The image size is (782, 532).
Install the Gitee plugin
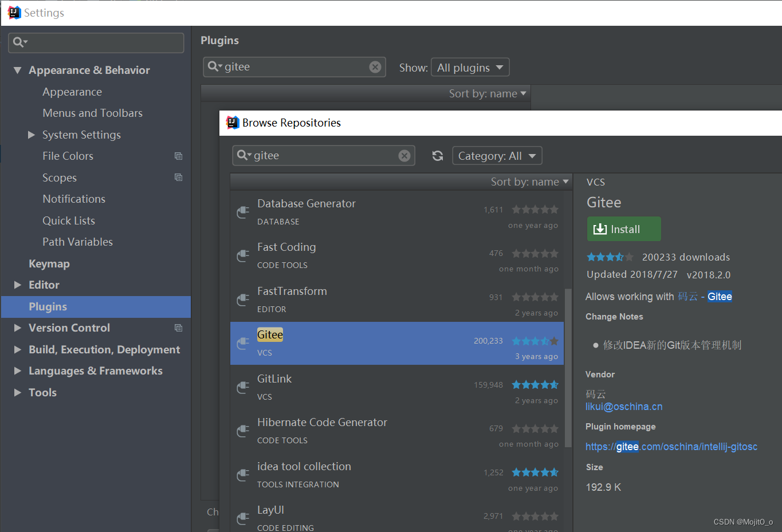point(624,229)
